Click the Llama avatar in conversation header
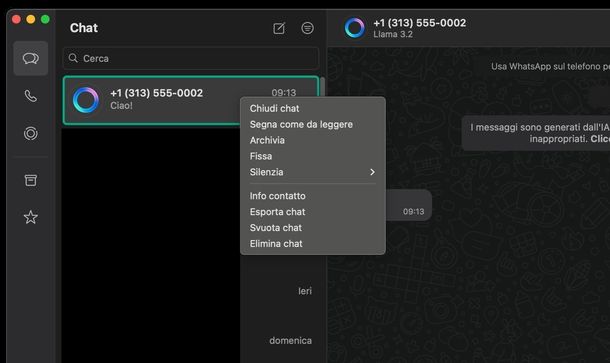This screenshot has height=363, width=610. click(x=354, y=28)
